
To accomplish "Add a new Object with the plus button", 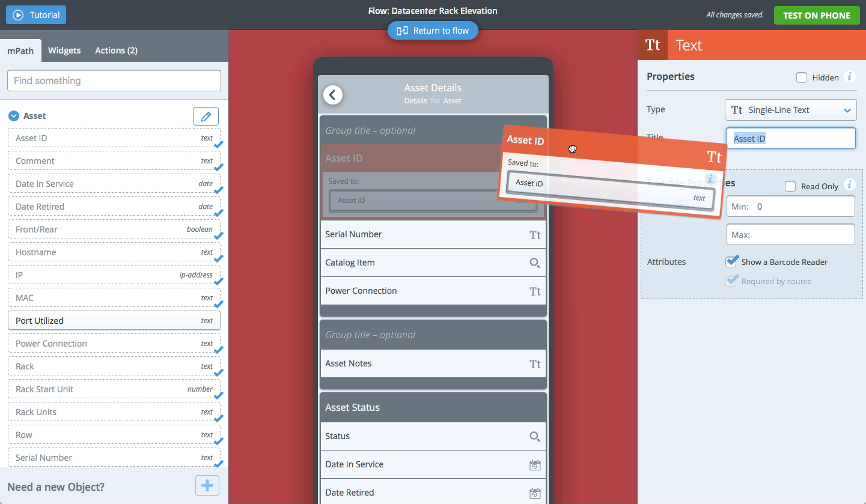I will click(x=207, y=485).
